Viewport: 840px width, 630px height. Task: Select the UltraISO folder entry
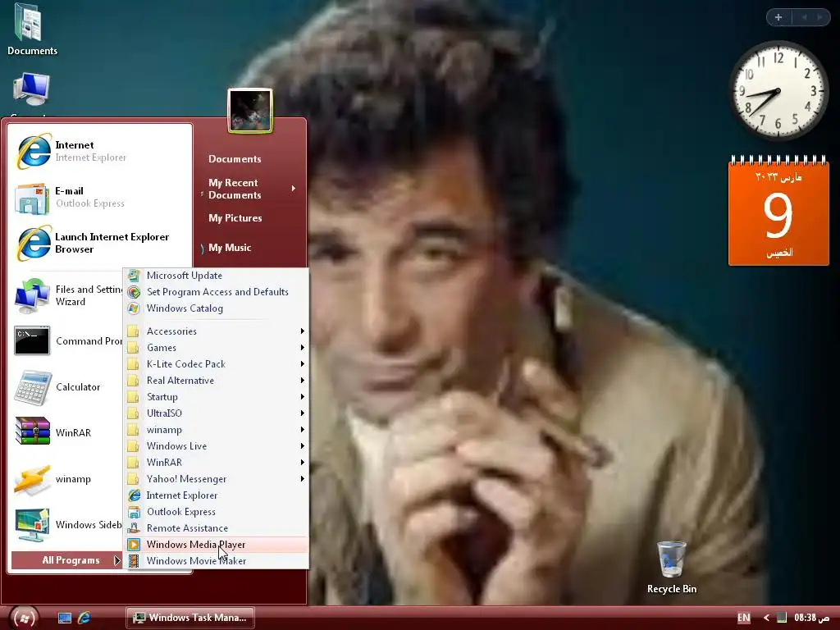217,413
